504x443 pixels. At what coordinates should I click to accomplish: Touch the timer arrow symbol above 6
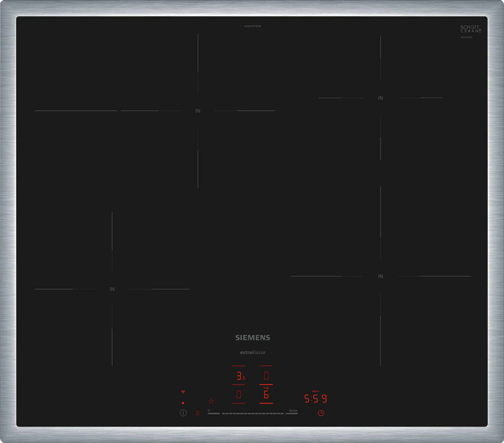pos(266,388)
